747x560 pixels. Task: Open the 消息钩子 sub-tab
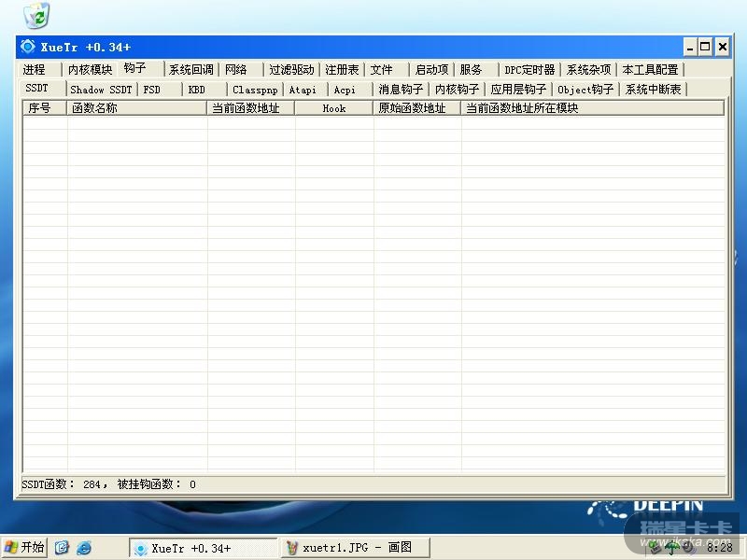(x=402, y=90)
